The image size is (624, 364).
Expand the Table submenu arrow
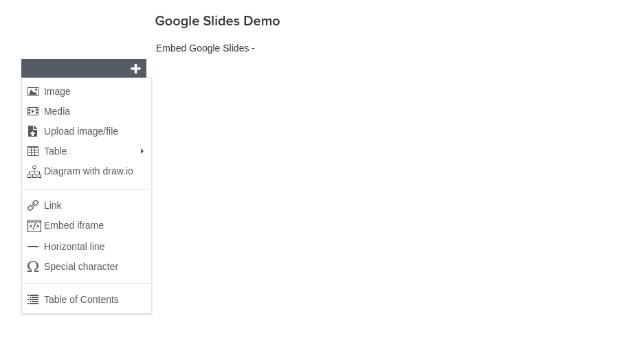click(x=142, y=151)
